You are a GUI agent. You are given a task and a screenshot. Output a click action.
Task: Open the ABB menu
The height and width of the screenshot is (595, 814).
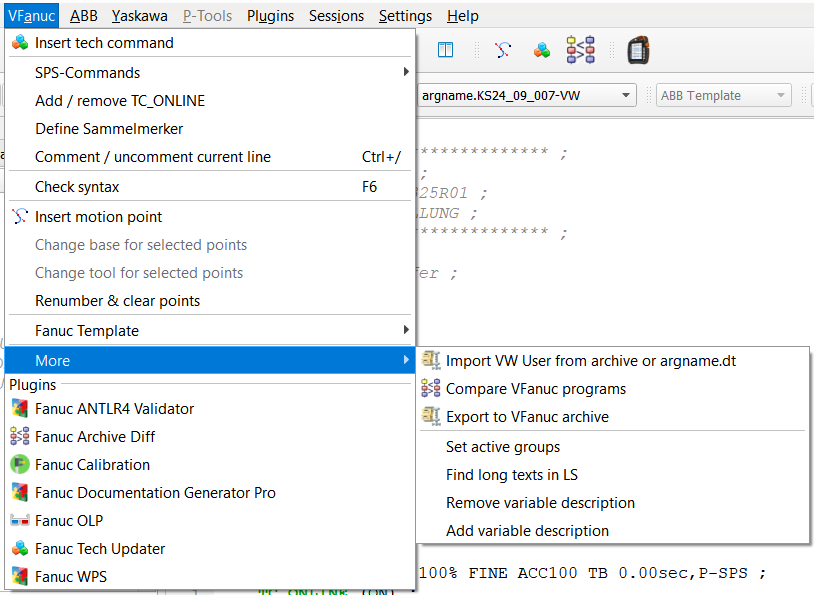pos(84,16)
